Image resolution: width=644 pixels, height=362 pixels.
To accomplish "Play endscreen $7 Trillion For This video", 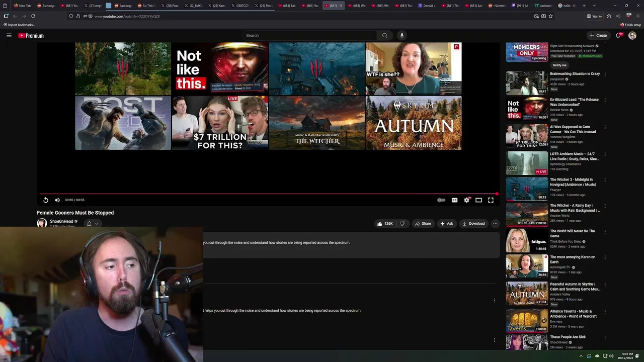I will pyautogui.click(x=220, y=123).
